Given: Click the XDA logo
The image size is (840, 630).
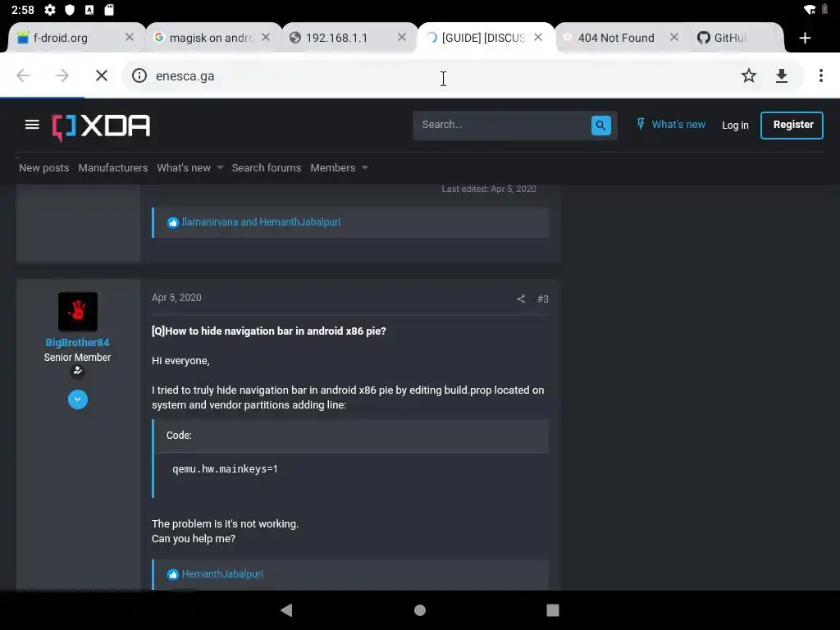Looking at the screenshot, I should [101, 127].
